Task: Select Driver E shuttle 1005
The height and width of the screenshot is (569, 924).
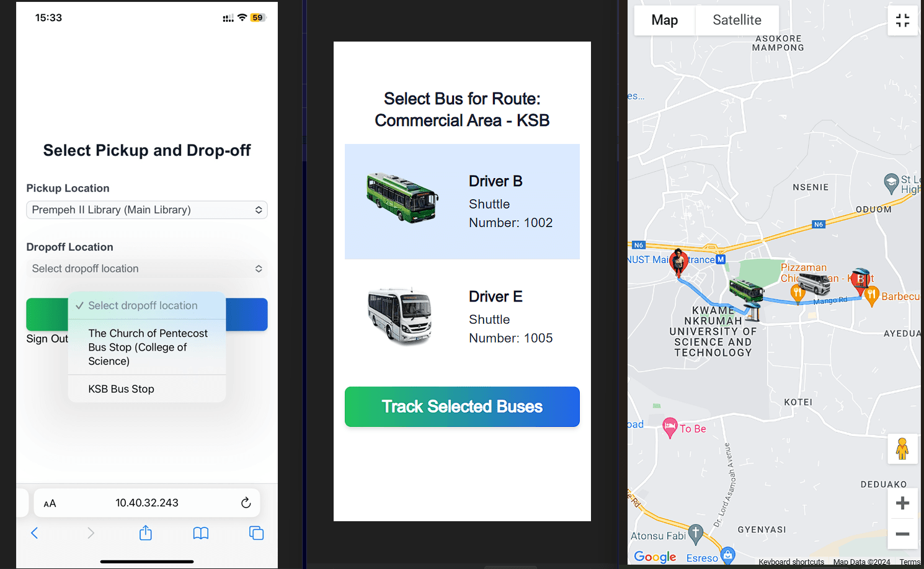Action: (462, 317)
